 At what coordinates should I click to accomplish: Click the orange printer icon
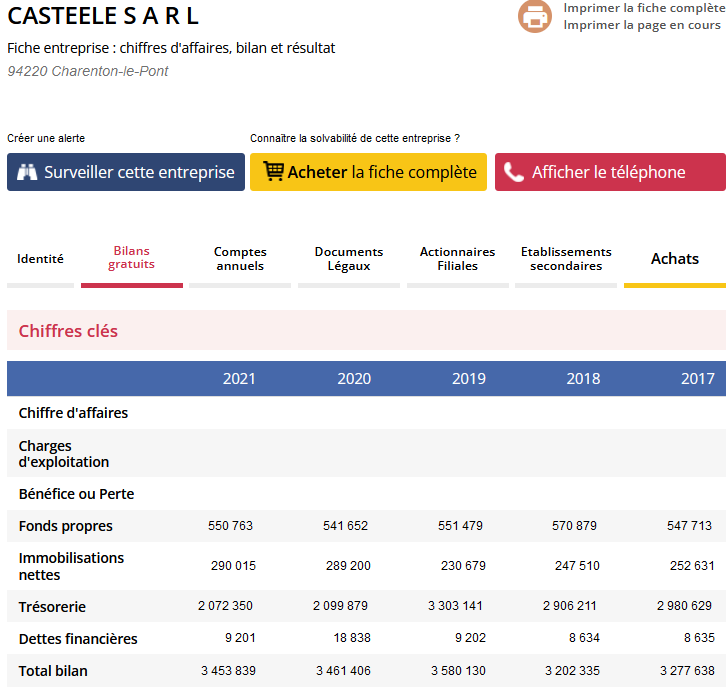(x=534, y=16)
